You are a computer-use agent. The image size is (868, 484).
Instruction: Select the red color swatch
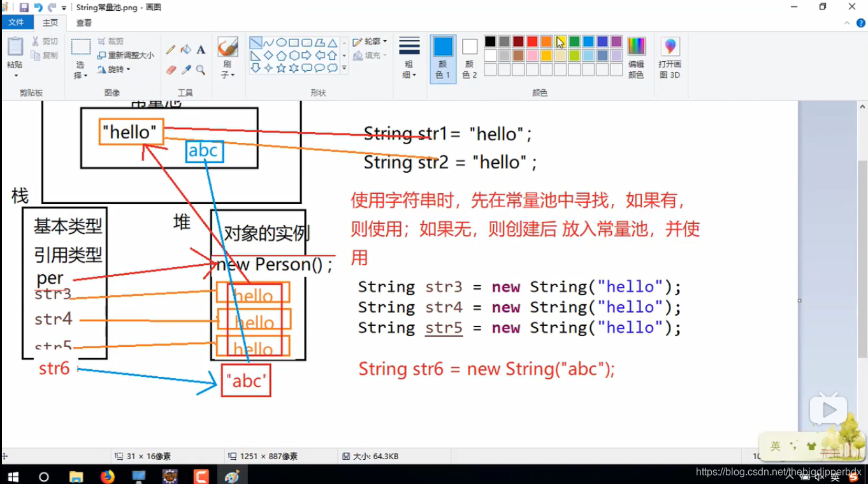pos(532,41)
